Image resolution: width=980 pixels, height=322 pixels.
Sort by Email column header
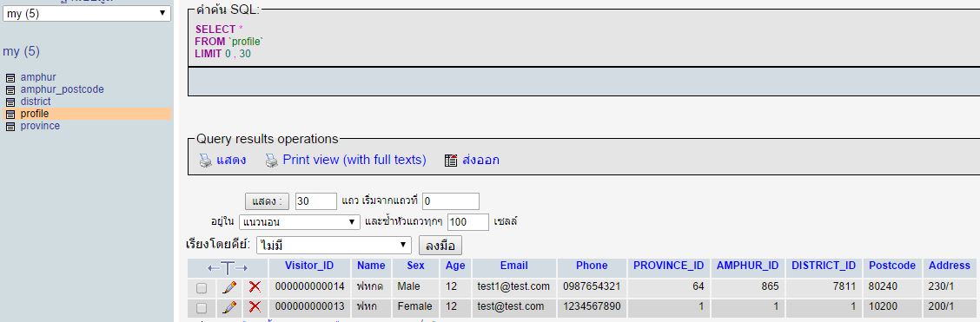tap(514, 266)
